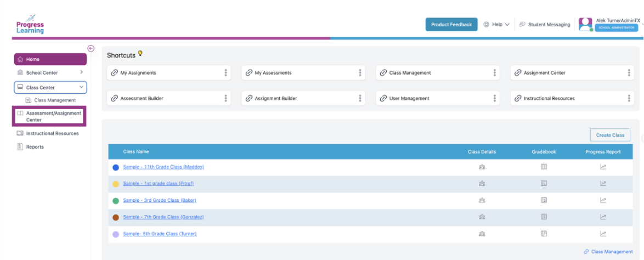644x260 pixels.
Task: Open options dots for My Assignments shortcut
Action: (x=225, y=73)
